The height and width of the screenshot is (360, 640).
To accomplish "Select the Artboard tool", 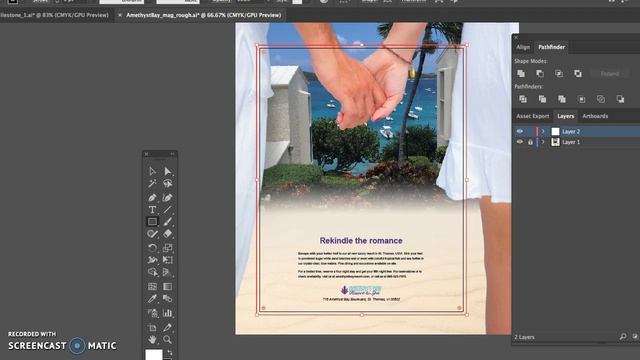I will (x=152, y=327).
